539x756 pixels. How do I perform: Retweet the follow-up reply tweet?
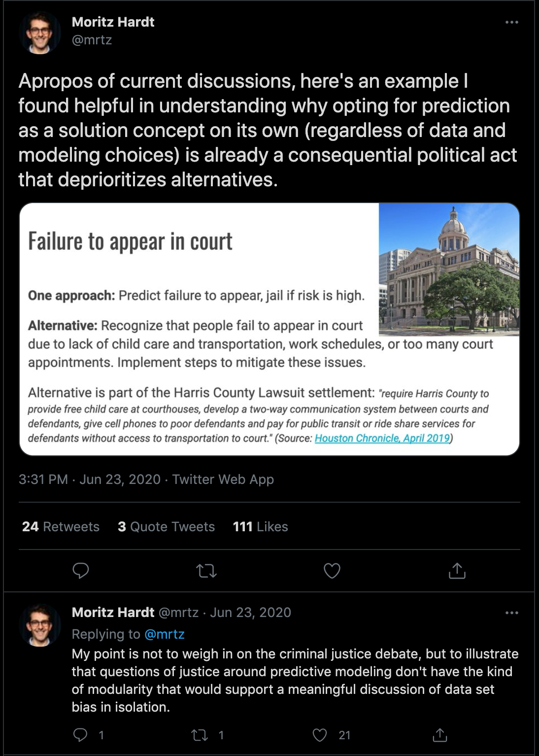pos(200,735)
